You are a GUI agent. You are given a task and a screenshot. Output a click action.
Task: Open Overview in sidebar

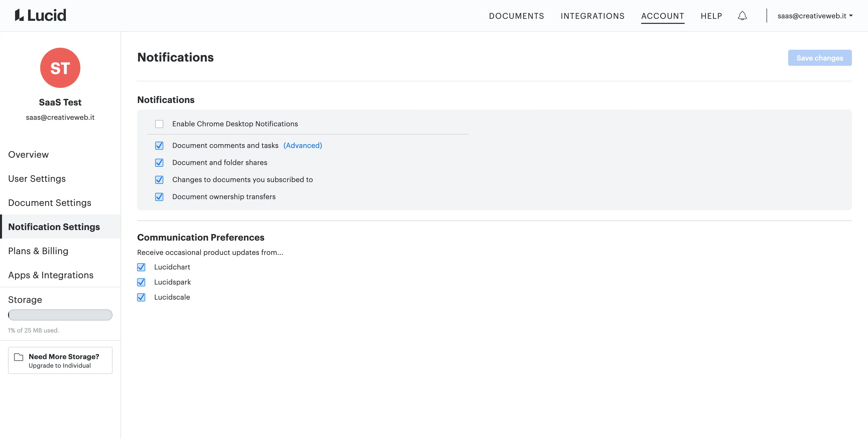pos(60,155)
